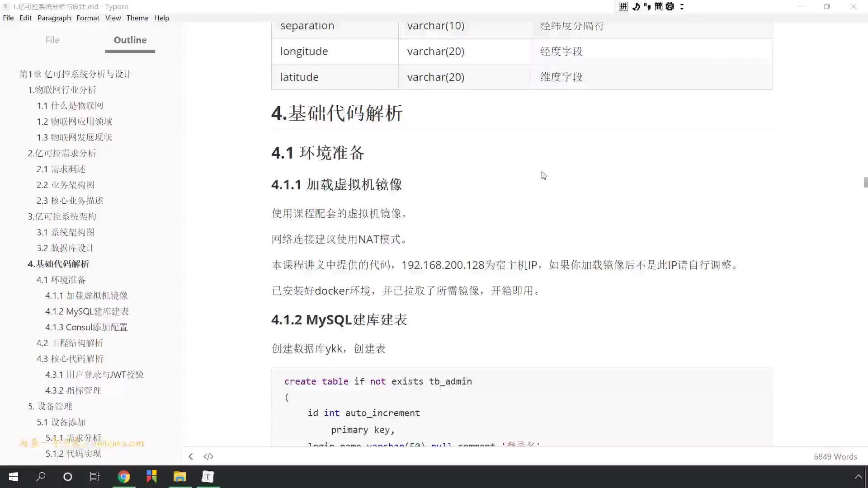Click the longitude table cell
Screen dimensions: 868x488
coord(335,51)
